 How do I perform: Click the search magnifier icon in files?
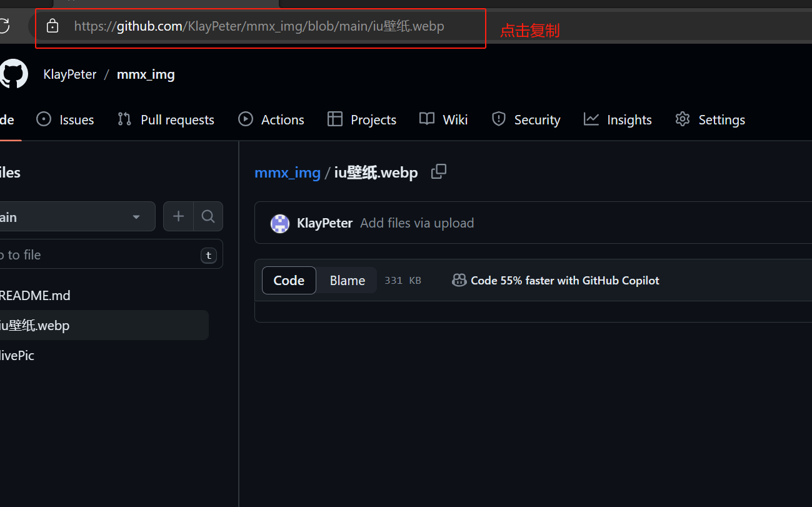208,216
